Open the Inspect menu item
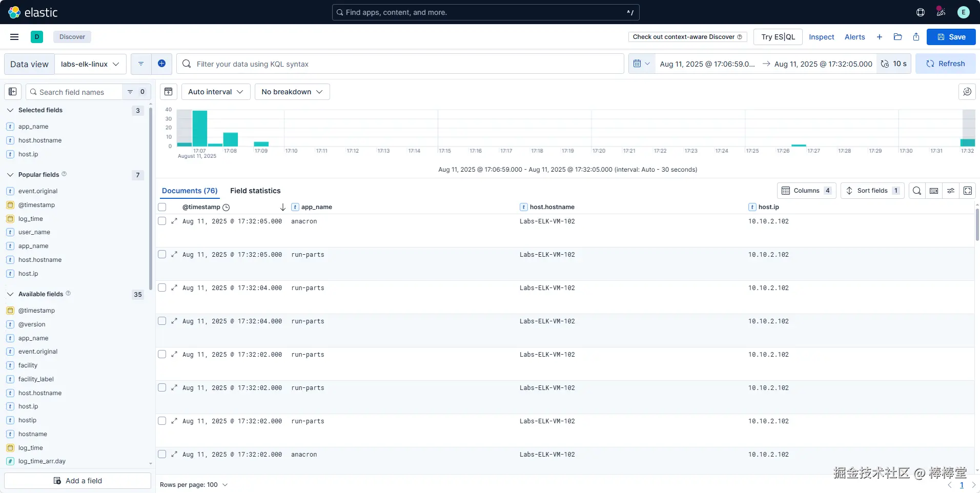Screen dimensions: 980x493 pos(821,37)
